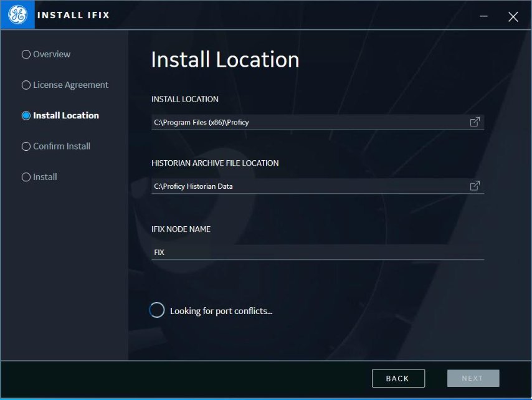Screen dimensions: 532x400
Task: Click the NEXT button
Action: click(x=473, y=378)
